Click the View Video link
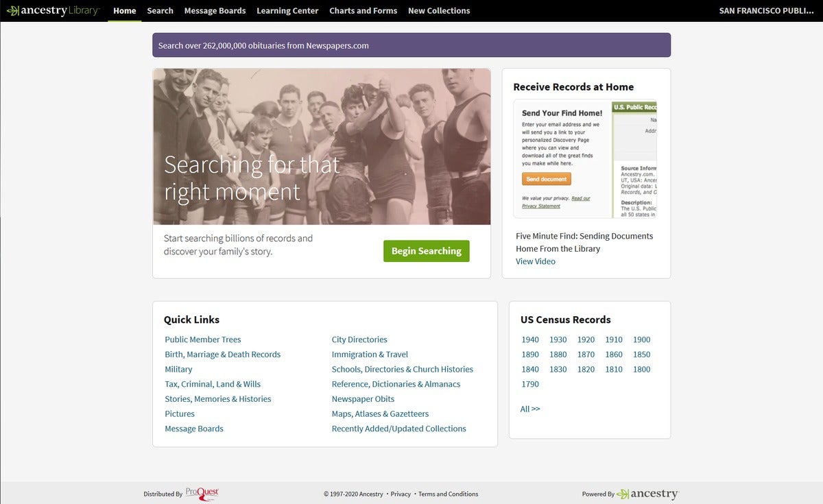The height and width of the screenshot is (504, 823). (x=536, y=261)
